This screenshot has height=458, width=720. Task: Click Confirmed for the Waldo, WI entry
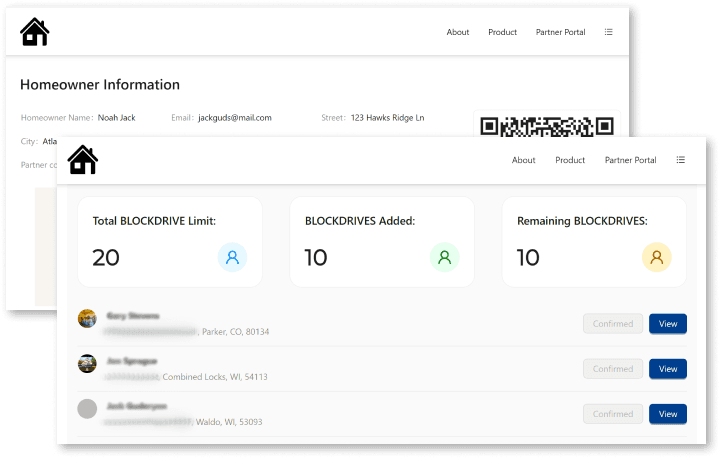(613, 414)
